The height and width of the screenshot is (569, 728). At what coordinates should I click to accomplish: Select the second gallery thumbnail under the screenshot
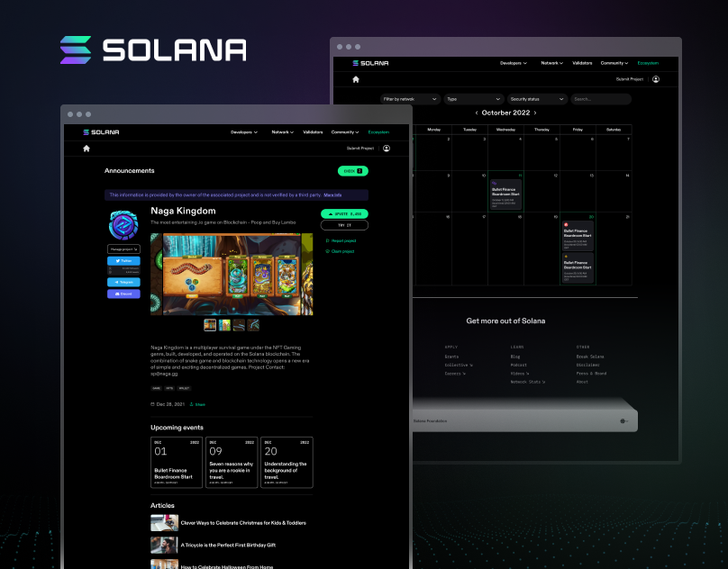(x=224, y=325)
